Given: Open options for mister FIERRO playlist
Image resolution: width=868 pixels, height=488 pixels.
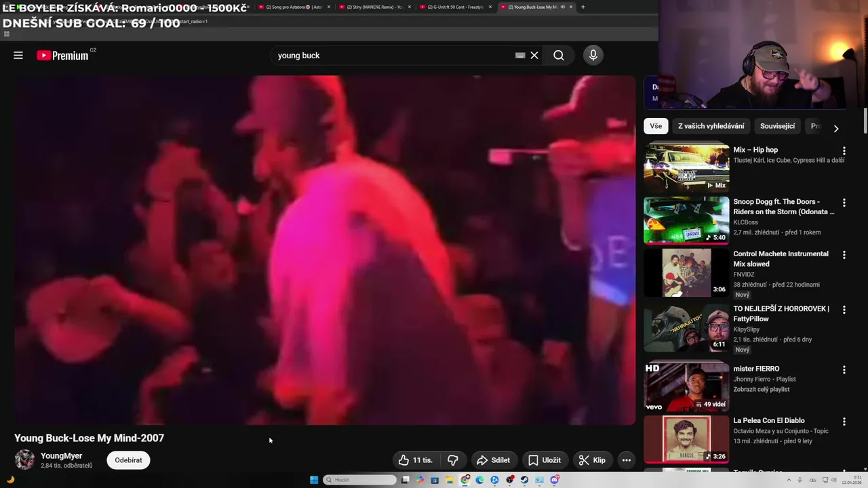Looking at the screenshot, I should [844, 370].
